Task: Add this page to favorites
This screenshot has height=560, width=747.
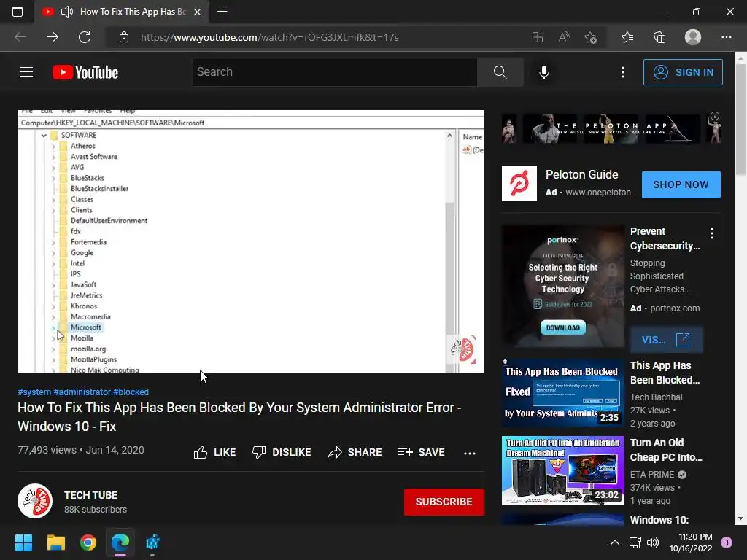Action: coord(591,37)
